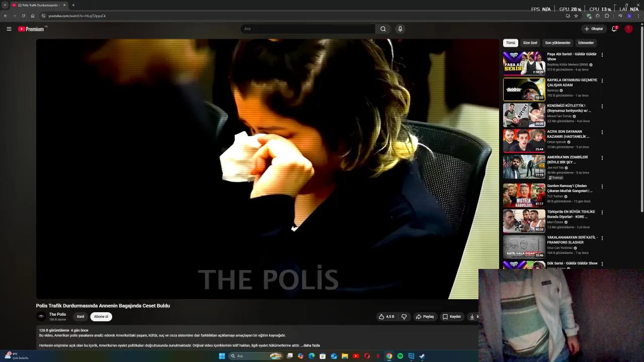Open the YouTube account avatar menu

628,29
